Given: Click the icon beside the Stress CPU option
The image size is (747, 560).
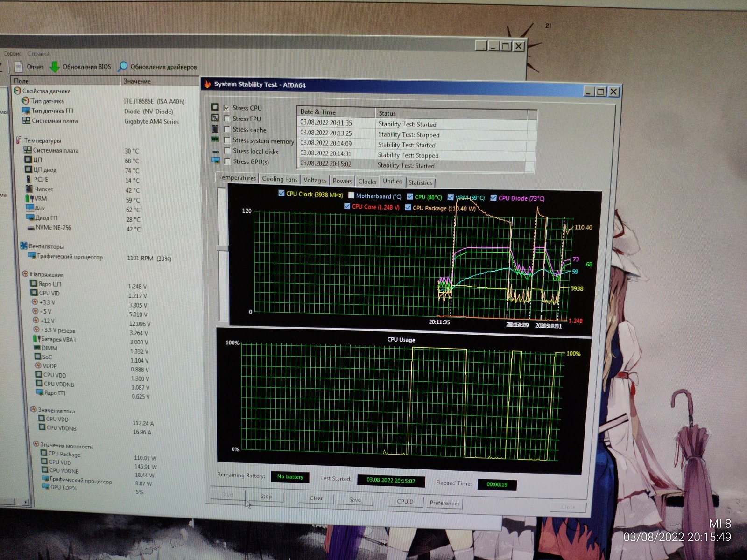Looking at the screenshot, I should tap(215, 107).
